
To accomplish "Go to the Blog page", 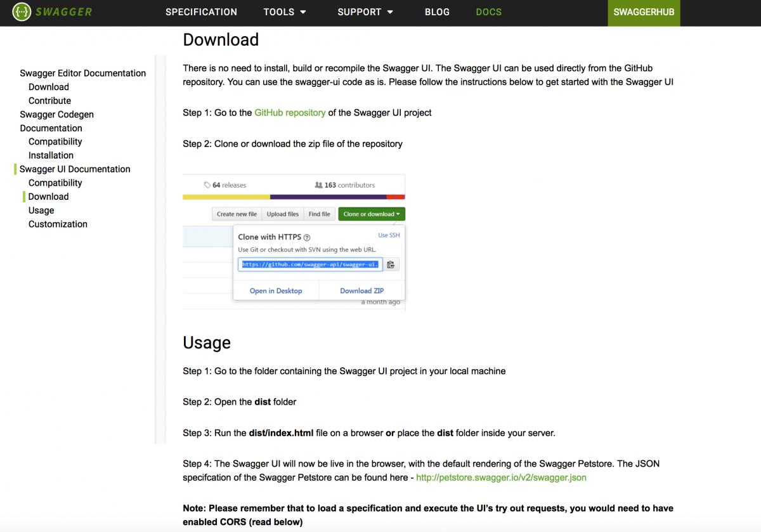I will (437, 12).
